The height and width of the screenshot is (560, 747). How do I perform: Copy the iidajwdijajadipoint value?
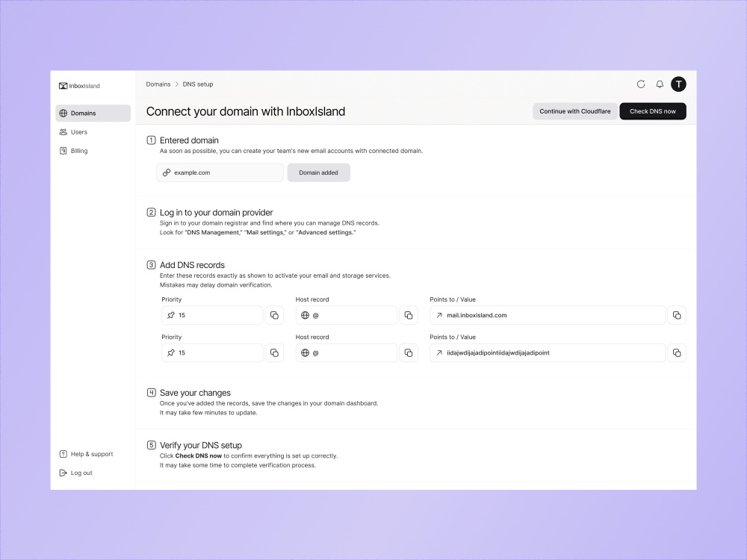point(677,353)
